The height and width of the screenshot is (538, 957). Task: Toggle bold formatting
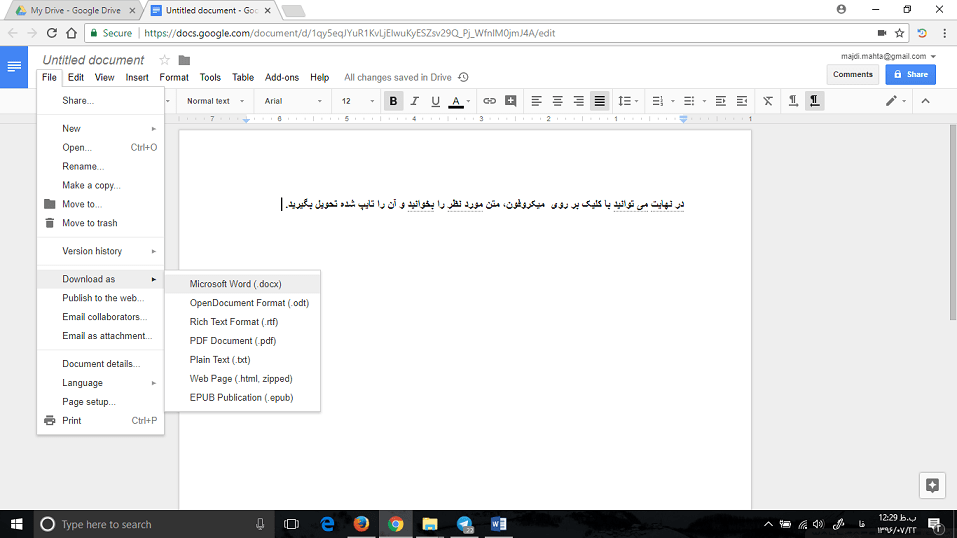pyautogui.click(x=393, y=101)
